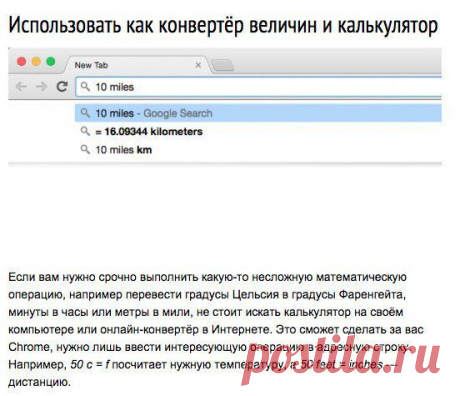Click the last word 'дистанцию.'

(39, 382)
